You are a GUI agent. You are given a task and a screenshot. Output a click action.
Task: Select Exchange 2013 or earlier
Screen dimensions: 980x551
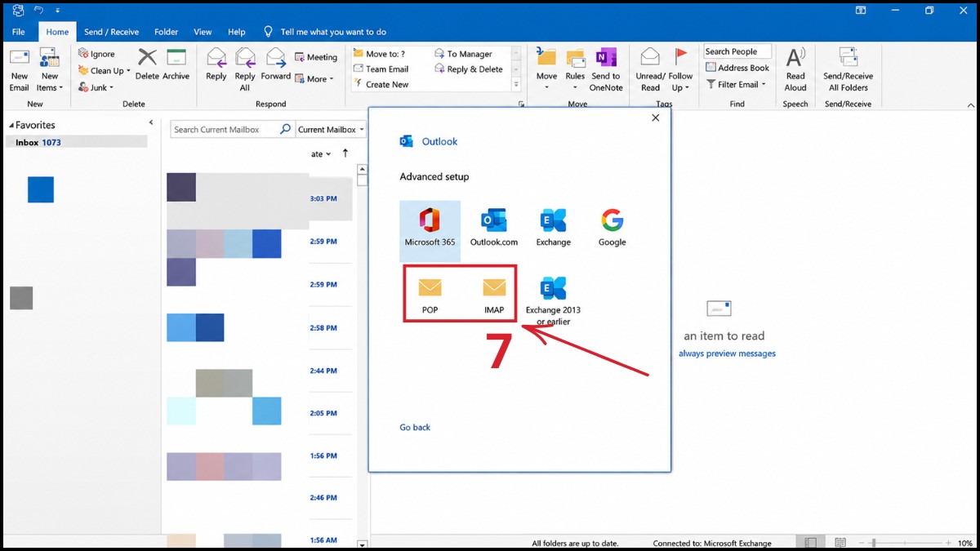(553, 300)
